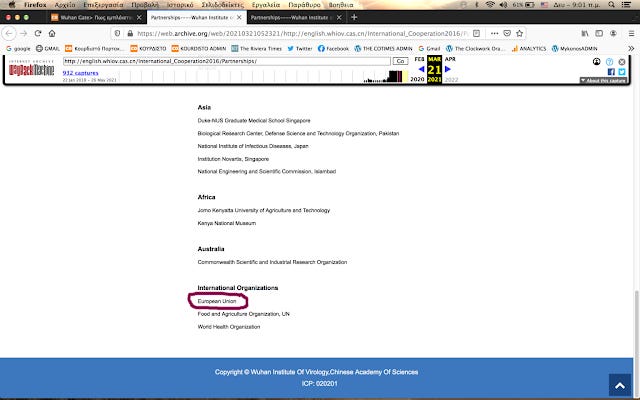The height and width of the screenshot is (400, 640).
Task: Open the Firefox app menu
Action: [35, 5]
